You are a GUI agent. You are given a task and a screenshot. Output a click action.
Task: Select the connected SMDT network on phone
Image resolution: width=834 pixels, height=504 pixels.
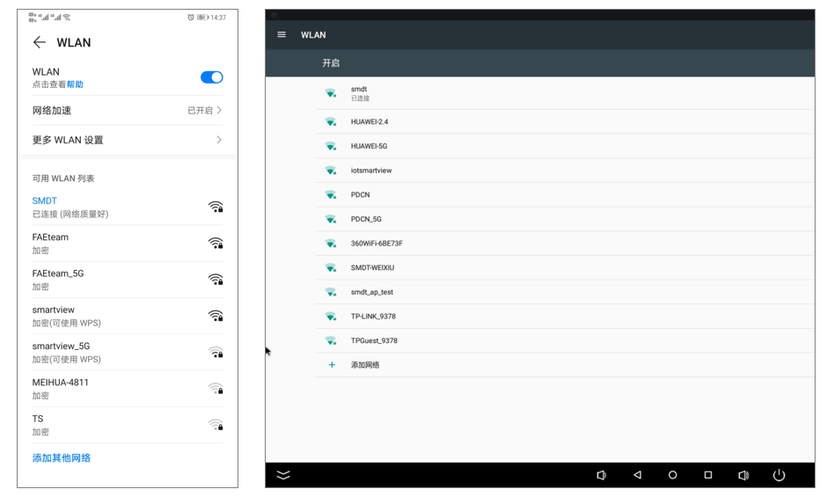click(x=127, y=207)
